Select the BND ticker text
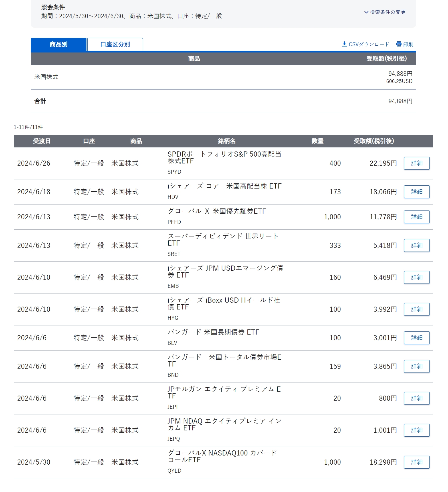Viewport: 448px width, 492px height. 173,375
